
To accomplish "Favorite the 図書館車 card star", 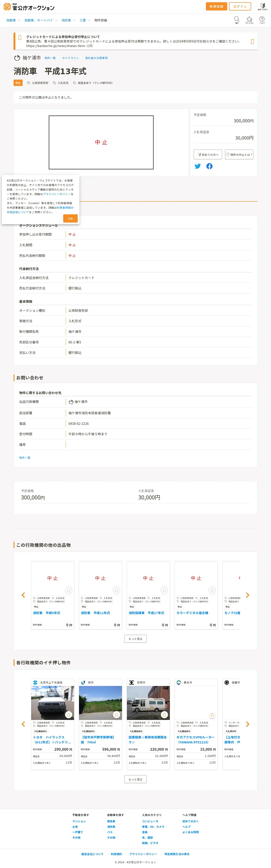I will coord(164,715).
